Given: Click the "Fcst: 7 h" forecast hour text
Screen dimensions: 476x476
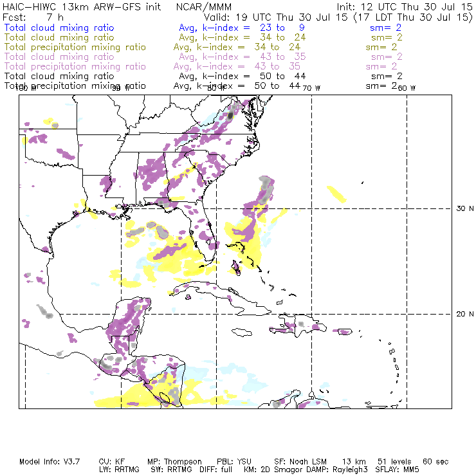Looking at the screenshot, I should 33,17.
